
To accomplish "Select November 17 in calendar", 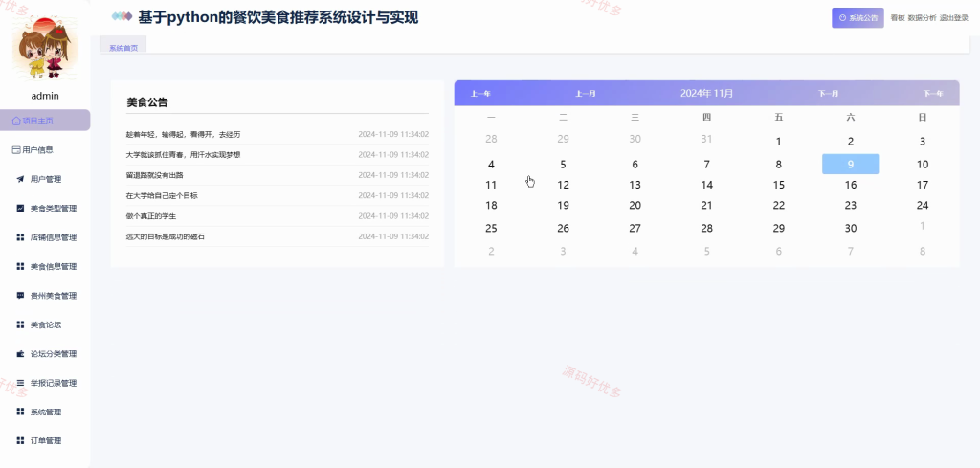I will point(923,185).
